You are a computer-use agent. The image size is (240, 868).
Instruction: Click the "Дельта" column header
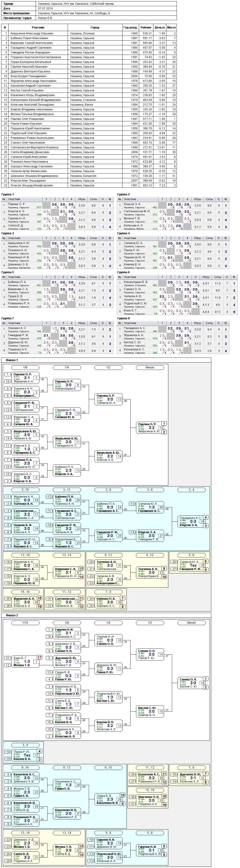coord(160,27)
